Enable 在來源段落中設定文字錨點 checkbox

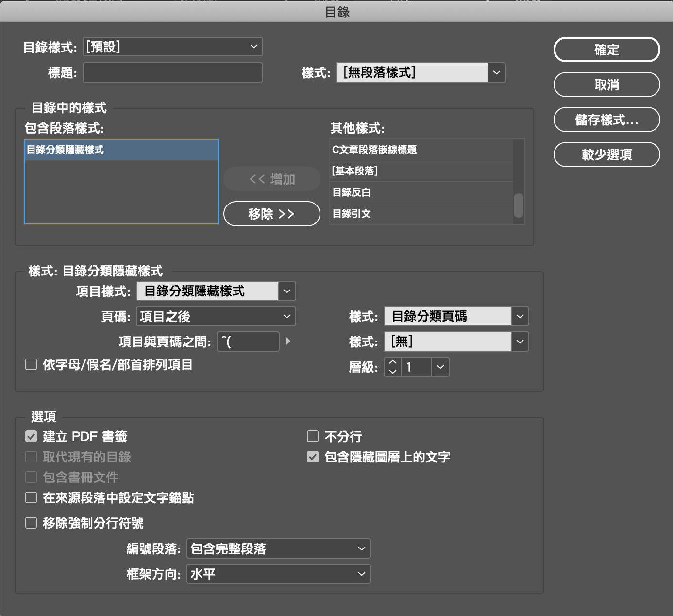pos(31,497)
